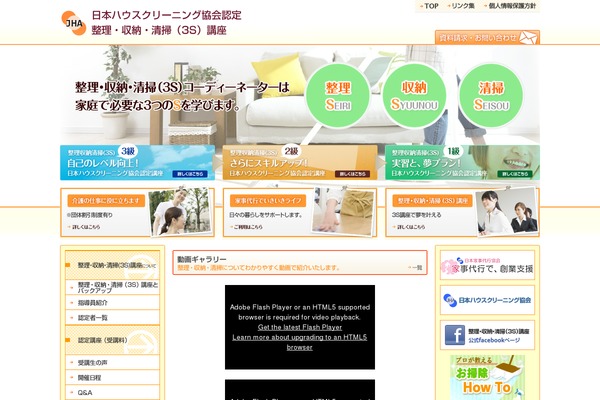Click the 整理・収納・清掃(3S)講座 orange card label

click(x=432, y=201)
